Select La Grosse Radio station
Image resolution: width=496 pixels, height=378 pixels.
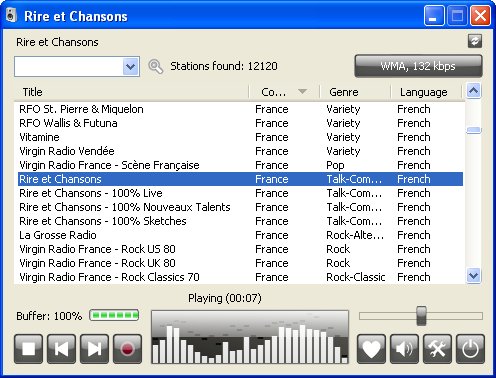pyautogui.click(x=240, y=235)
